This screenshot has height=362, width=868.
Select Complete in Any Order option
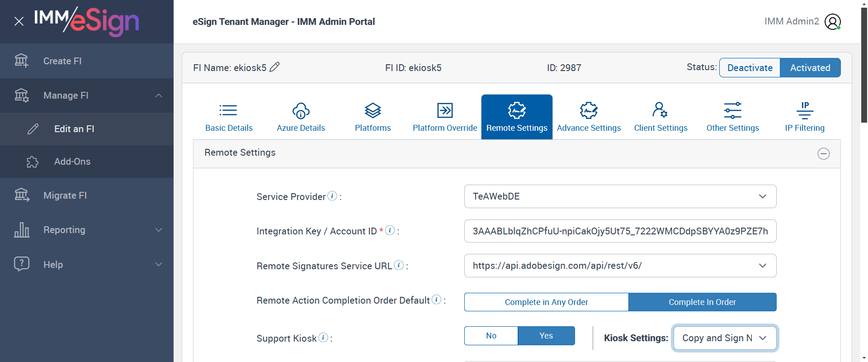click(546, 302)
